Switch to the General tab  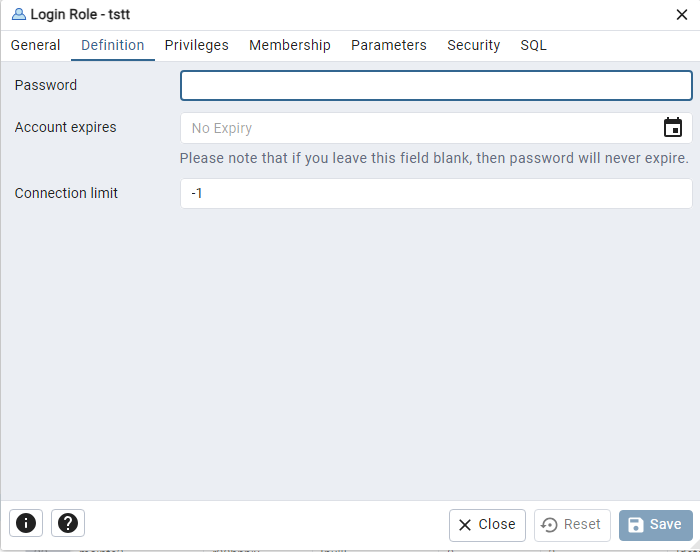(35, 45)
